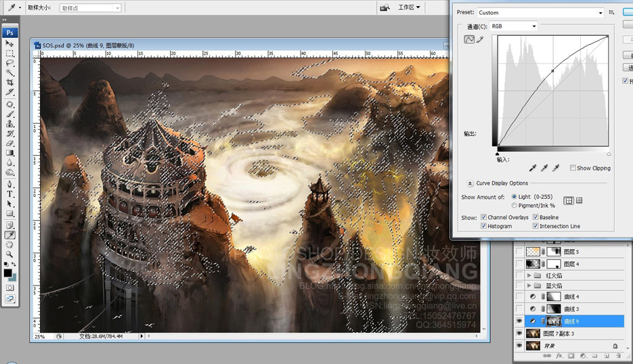
Task: Select the Path Selection tool
Action: tap(9, 204)
